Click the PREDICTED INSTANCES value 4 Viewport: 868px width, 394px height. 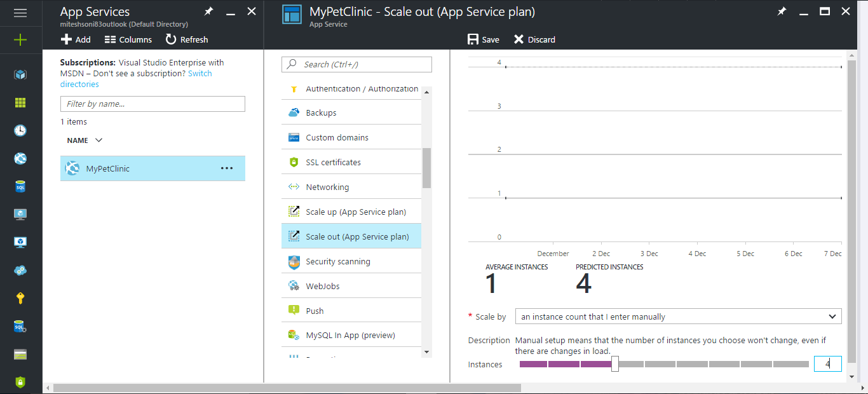[x=584, y=284]
